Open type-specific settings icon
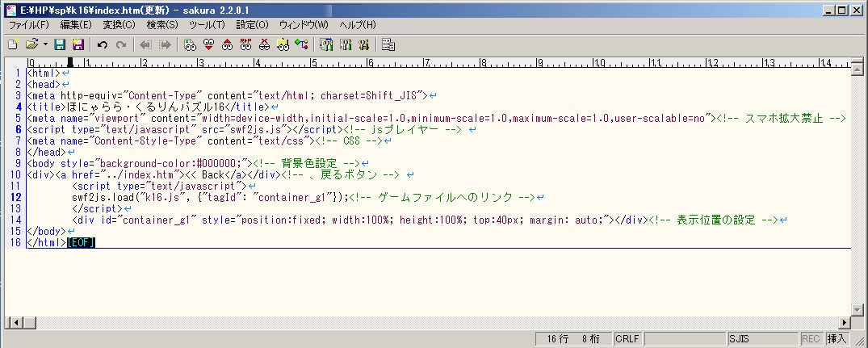This screenshot has height=348, width=868. 346,45
